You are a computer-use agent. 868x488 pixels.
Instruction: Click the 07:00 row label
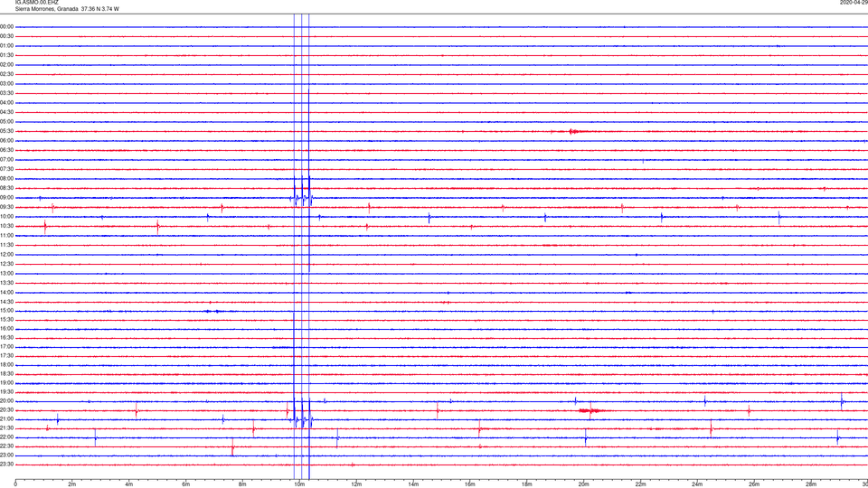point(6,160)
